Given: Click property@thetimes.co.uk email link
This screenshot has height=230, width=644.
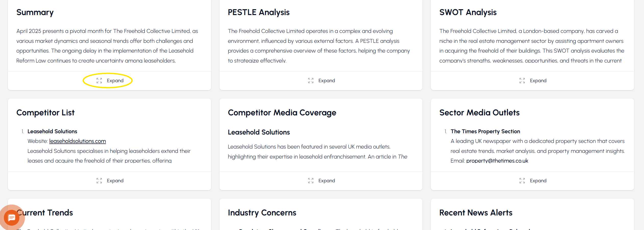Looking at the screenshot, I should [x=497, y=161].
